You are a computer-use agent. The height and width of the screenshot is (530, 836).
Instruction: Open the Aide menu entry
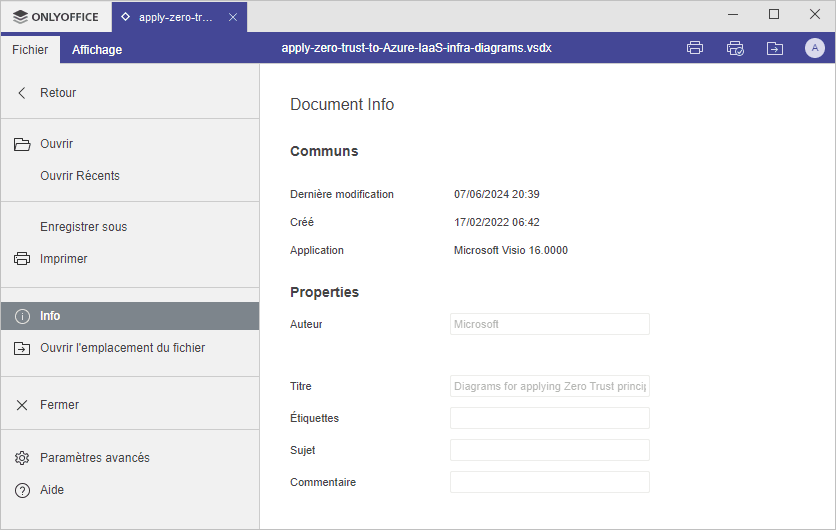(130, 490)
